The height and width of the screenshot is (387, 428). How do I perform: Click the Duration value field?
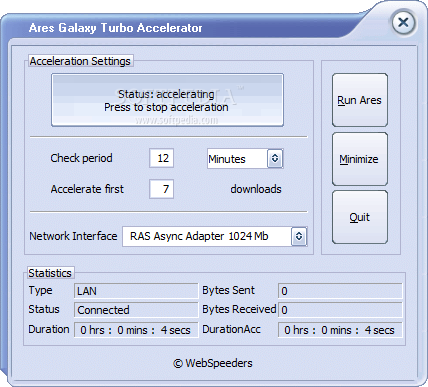[136, 330]
